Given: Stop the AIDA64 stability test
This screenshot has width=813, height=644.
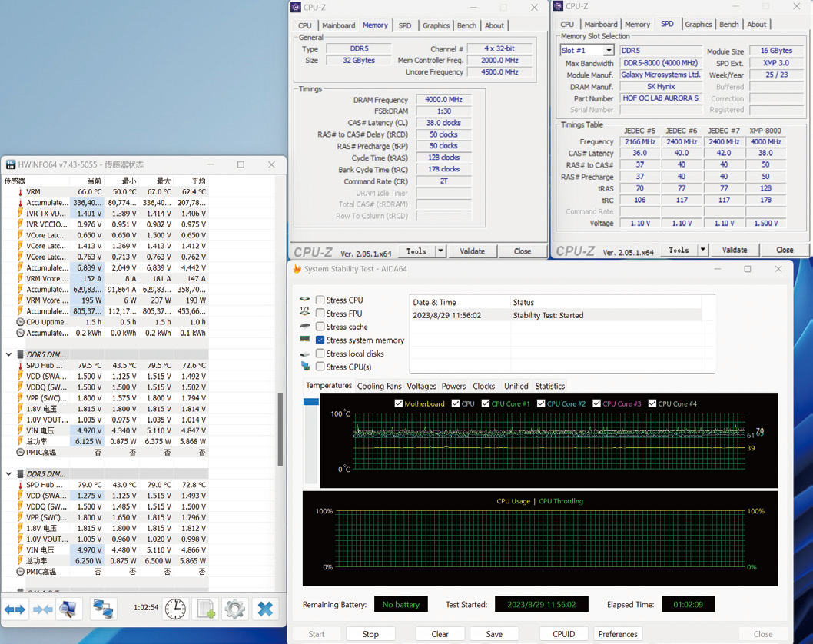Looking at the screenshot, I should click(x=370, y=633).
